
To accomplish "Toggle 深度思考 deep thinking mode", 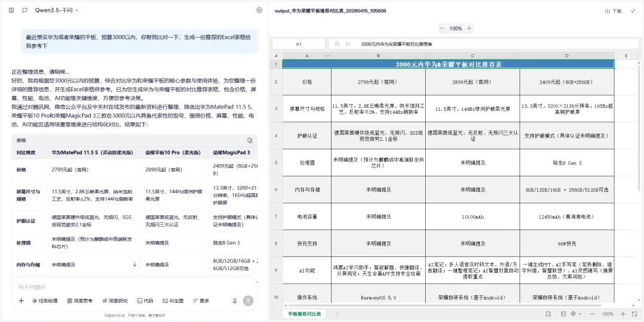I will (x=80, y=301).
